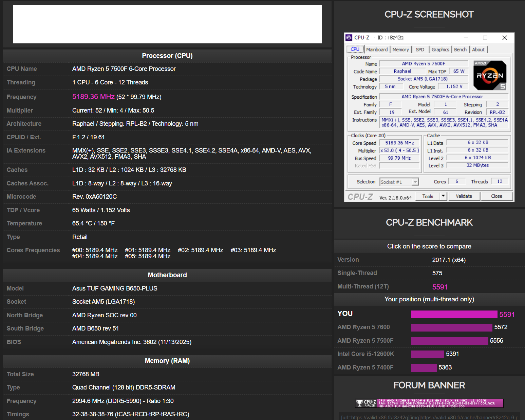Click the 'Asus TUF GAMING B650-PLUS' model text
Image resolution: width=525 pixels, height=420 pixels.
(115, 288)
